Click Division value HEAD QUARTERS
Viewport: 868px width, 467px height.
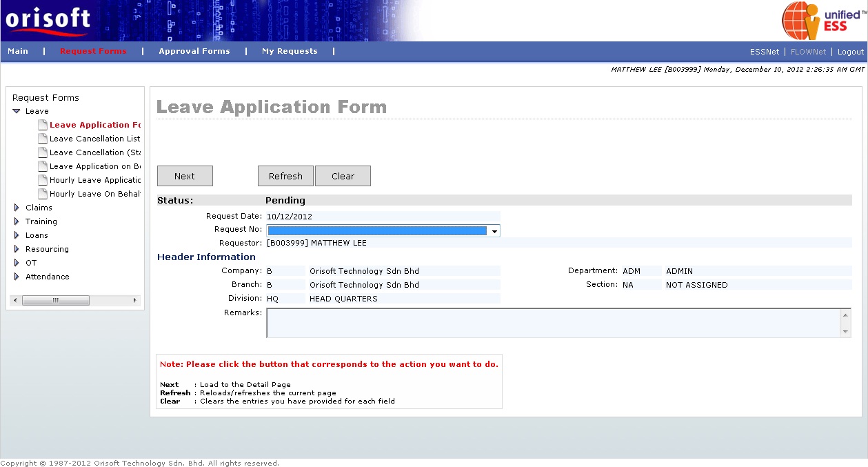pos(343,299)
